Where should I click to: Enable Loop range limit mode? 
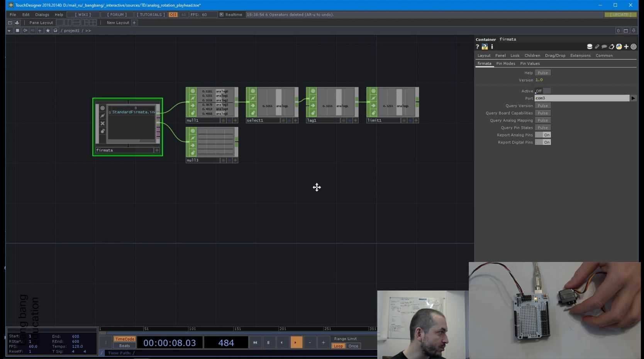tap(338, 346)
